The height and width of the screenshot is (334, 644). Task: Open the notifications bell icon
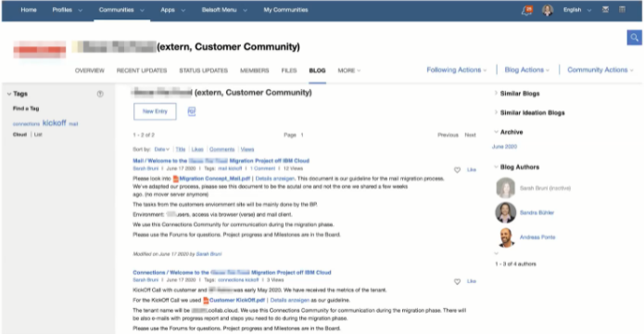click(527, 10)
